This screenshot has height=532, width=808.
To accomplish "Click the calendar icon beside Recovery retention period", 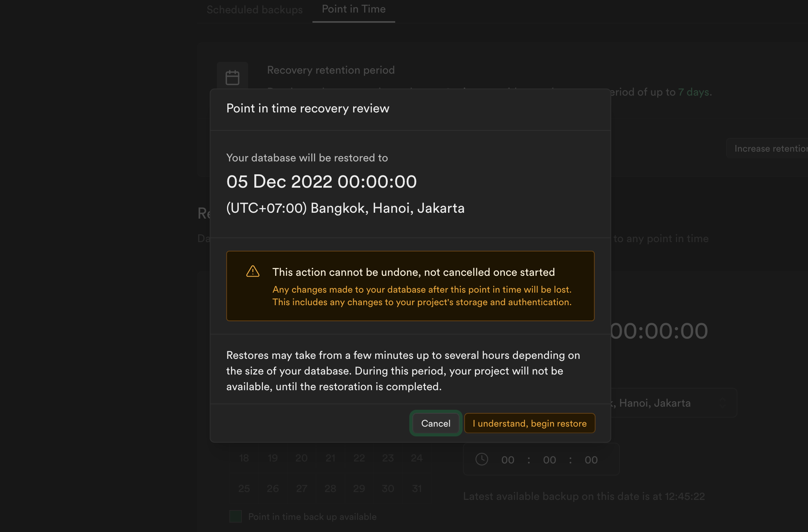I will pos(232,76).
